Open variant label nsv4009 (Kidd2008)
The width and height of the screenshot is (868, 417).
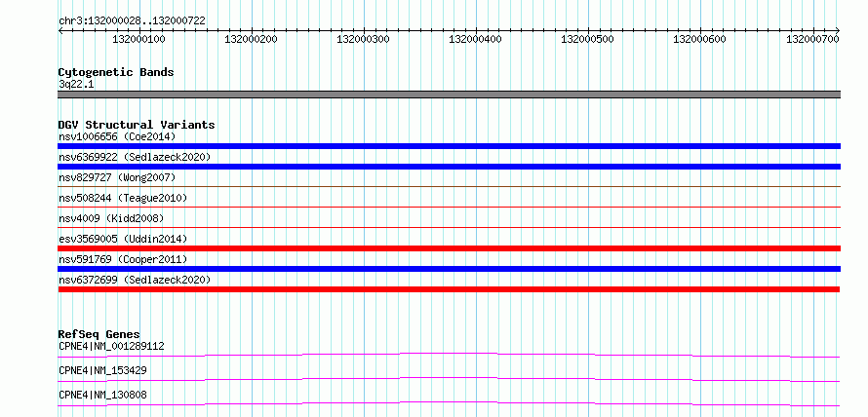pyautogui.click(x=111, y=218)
